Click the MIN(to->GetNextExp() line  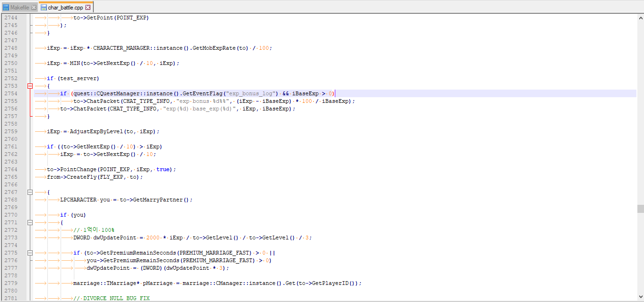[x=113, y=63]
